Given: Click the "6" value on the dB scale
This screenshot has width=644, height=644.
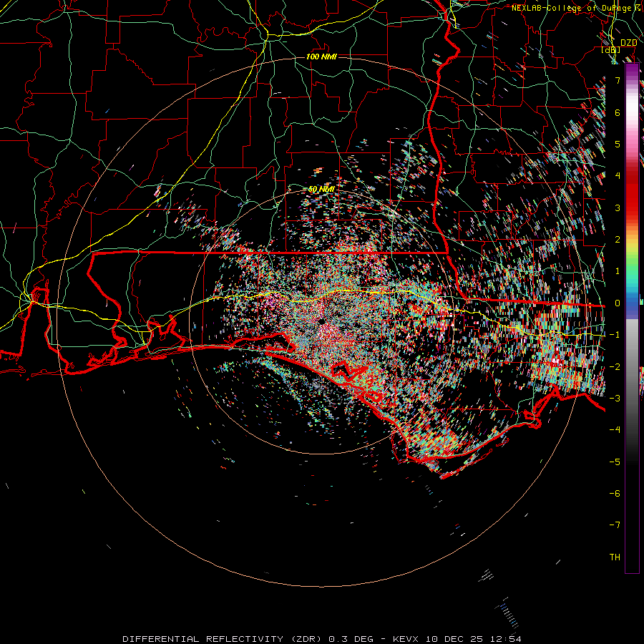Looking at the screenshot, I should point(618,112).
